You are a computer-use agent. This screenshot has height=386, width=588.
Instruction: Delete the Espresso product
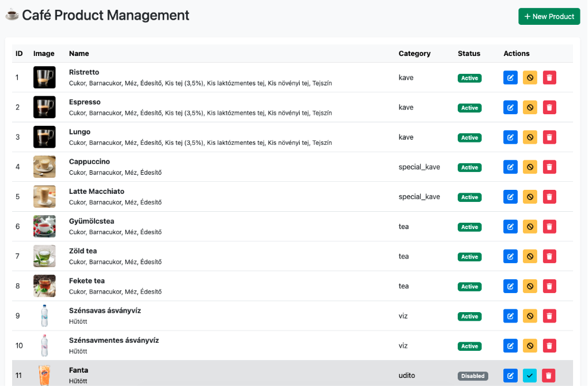(549, 108)
